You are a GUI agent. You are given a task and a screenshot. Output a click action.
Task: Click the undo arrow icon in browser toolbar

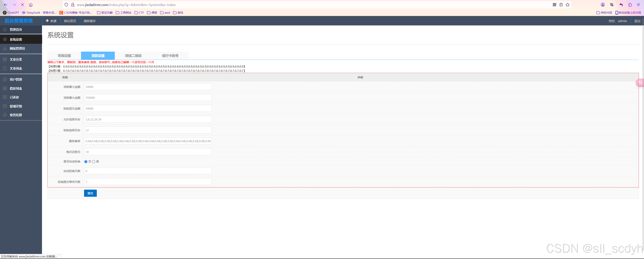click(621, 5)
